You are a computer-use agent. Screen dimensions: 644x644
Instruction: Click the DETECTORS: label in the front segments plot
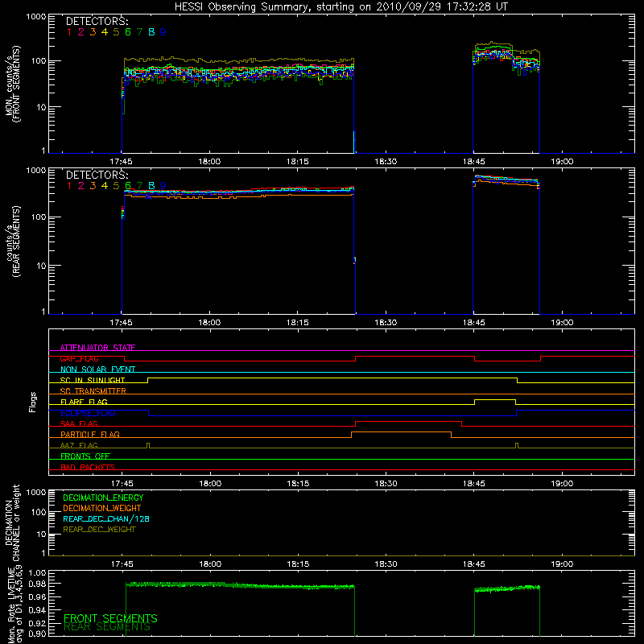[97, 21]
